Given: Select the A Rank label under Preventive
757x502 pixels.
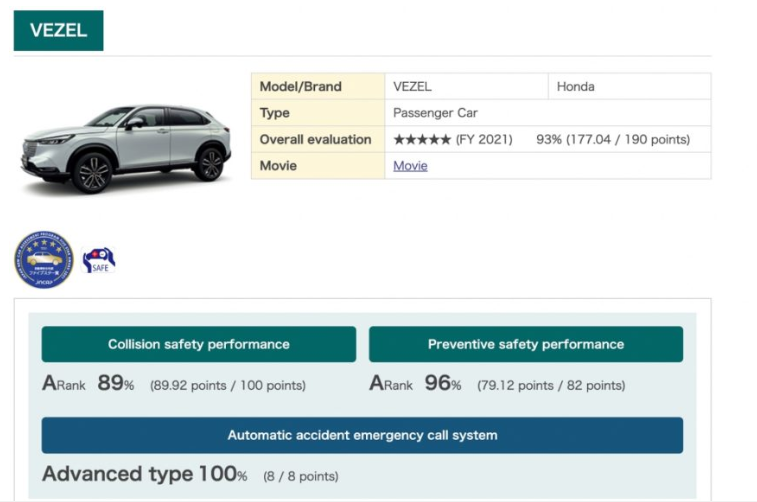Looking at the screenshot, I should pos(391,383).
